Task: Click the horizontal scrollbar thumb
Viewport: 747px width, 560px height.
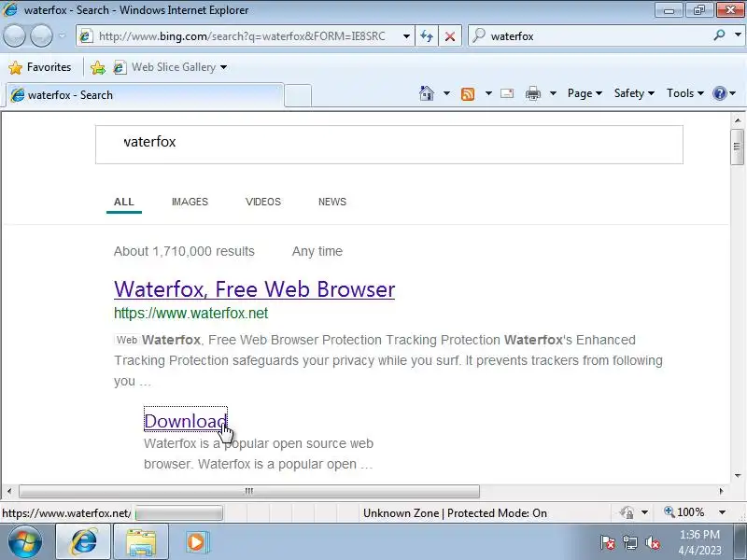Action: coord(248,491)
